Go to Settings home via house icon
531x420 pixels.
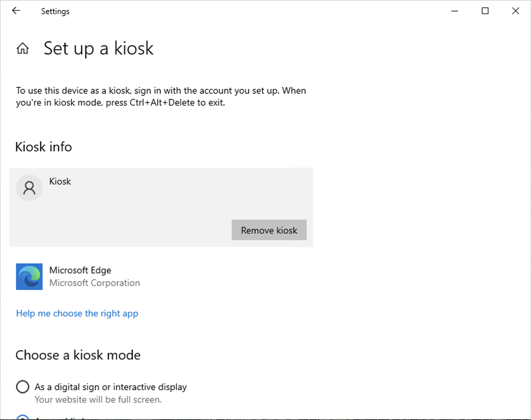coord(23,48)
